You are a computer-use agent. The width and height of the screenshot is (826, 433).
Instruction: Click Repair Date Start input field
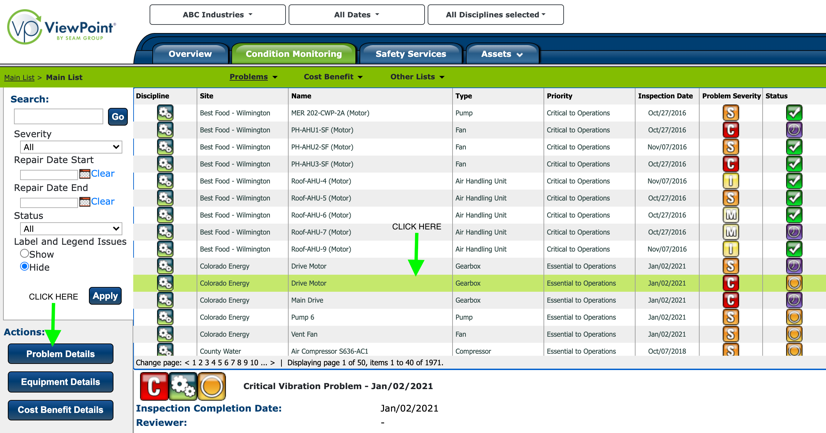point(49,174)
